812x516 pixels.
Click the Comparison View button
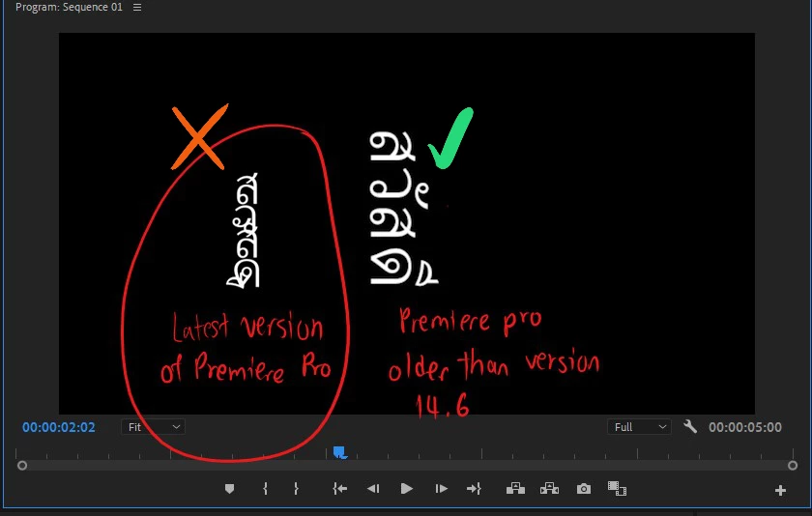pyautogui.click(x=617, y=489)
